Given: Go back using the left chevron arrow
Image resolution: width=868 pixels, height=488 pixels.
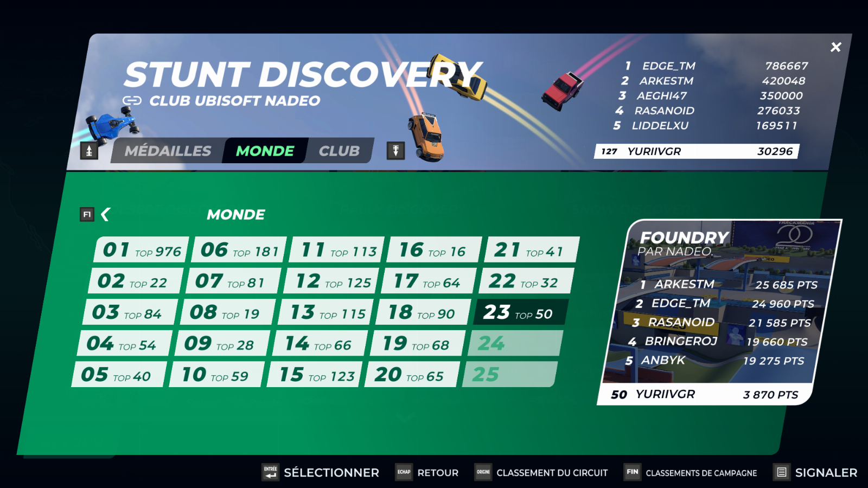Looking at the screenshot, I should pos(106,215).
